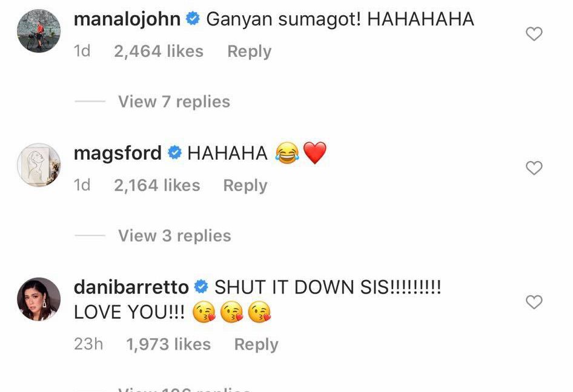Viewport: 573px width, 392px height.
Task: Reply to danibarretto's comment
Action: 256,344
